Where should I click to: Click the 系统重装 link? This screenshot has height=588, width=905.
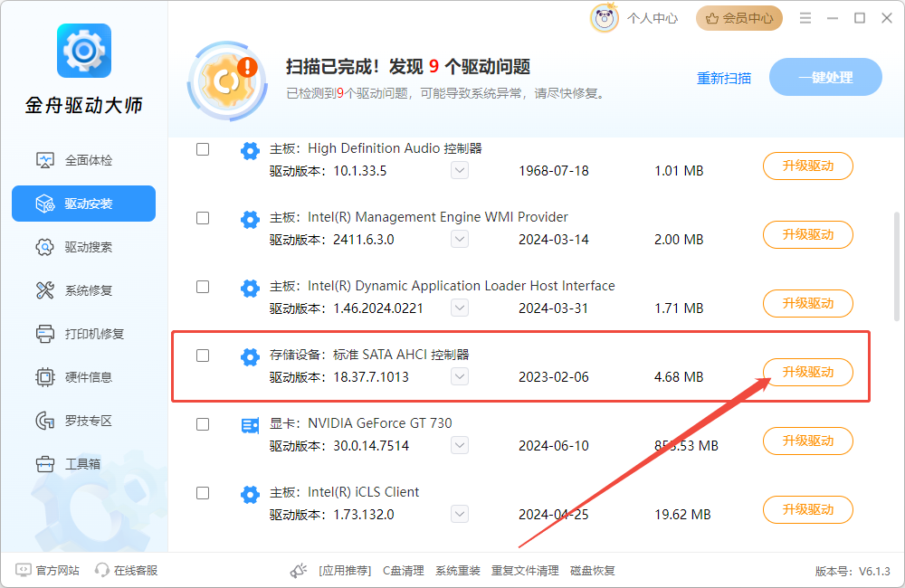[x=458, y=571]
